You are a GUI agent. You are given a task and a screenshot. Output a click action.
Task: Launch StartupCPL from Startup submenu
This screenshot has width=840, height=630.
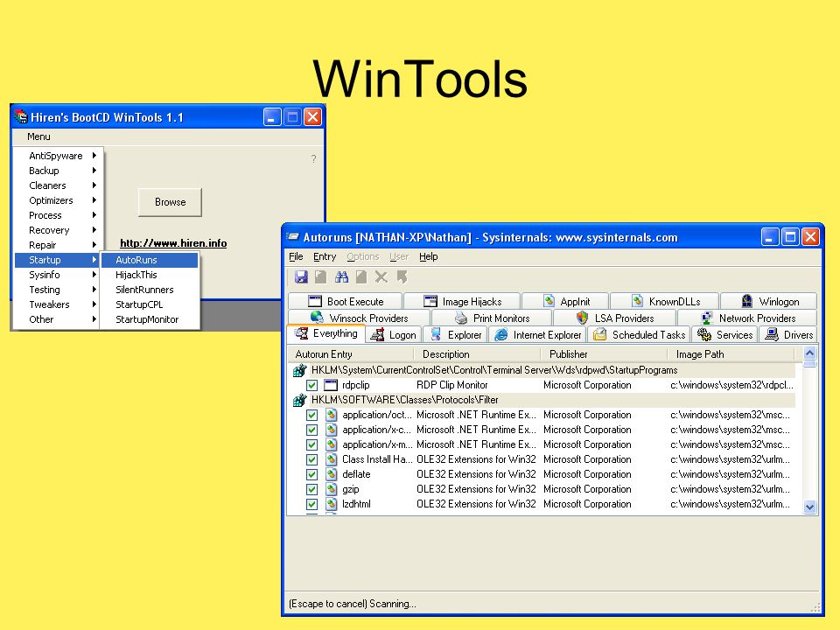(x=150, y=304)
